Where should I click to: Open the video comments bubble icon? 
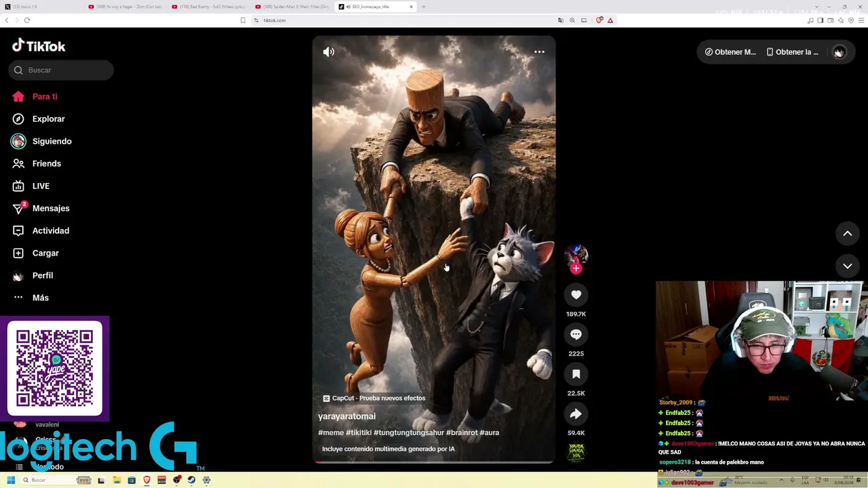576,334
